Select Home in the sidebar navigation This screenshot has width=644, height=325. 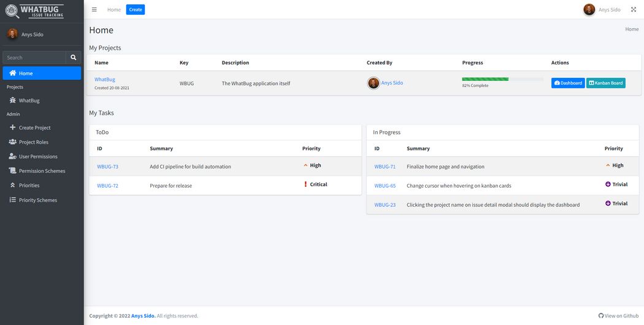coord(42,74)
